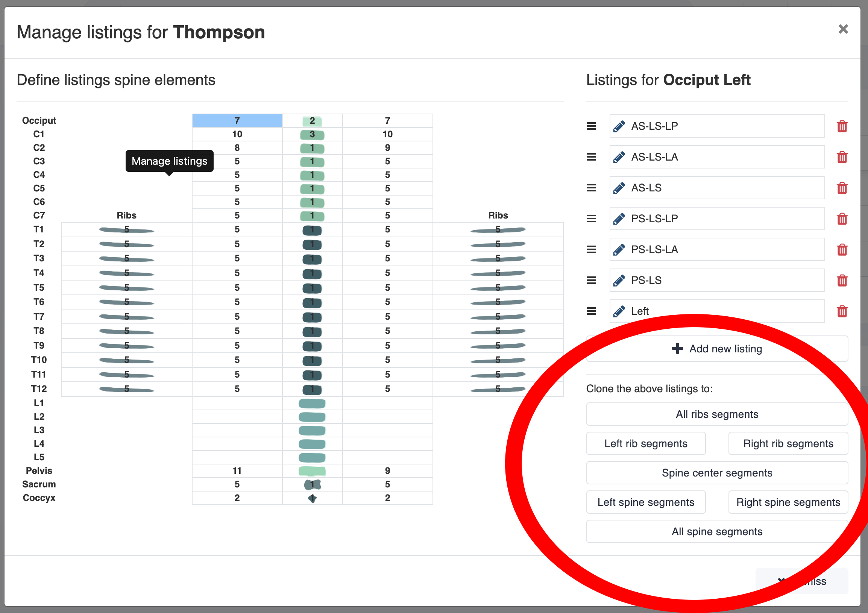Image resolution: width=868 pixels, height=613 pixels.
Task: Select the Pelvis center segment shape
Action: 312,471
